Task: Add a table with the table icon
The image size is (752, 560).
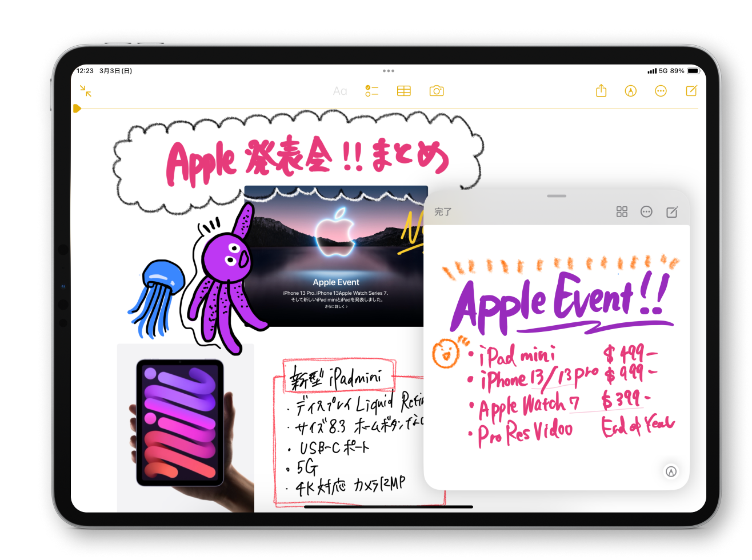Action: click(404, 91)
